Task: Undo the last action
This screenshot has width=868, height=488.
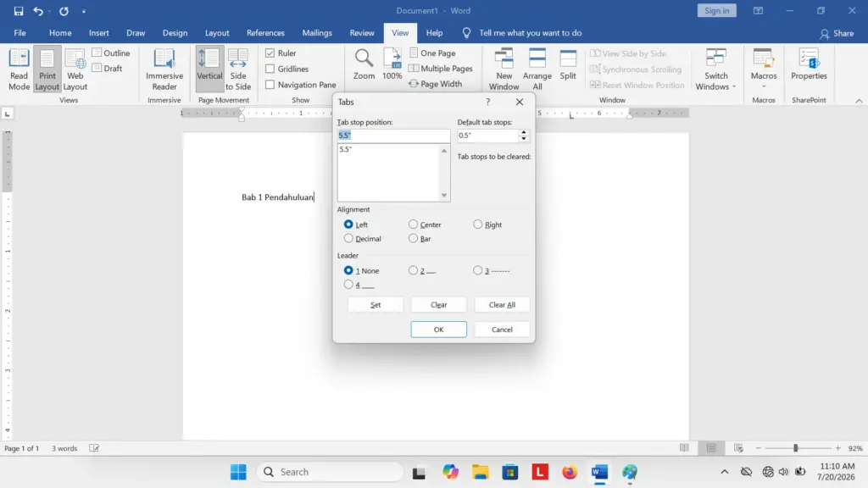Action: tap(37, 11)
